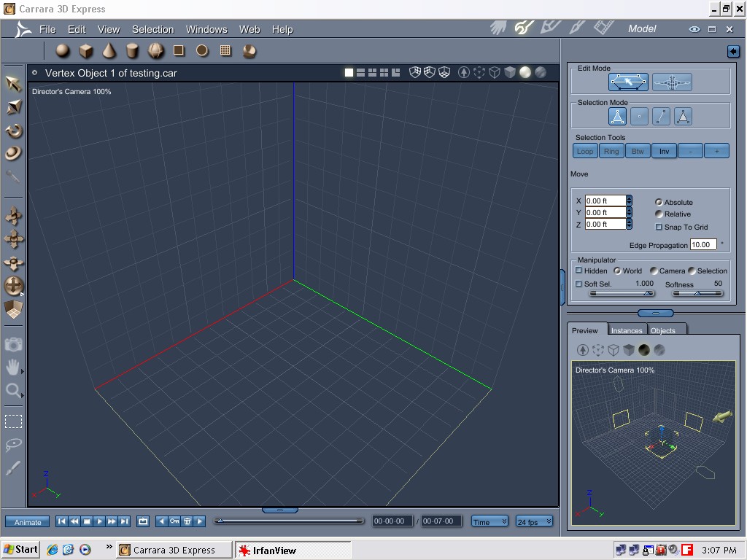Insert the grid primitive icon
This screenshot has width=747, height=560.
point(225,50)
